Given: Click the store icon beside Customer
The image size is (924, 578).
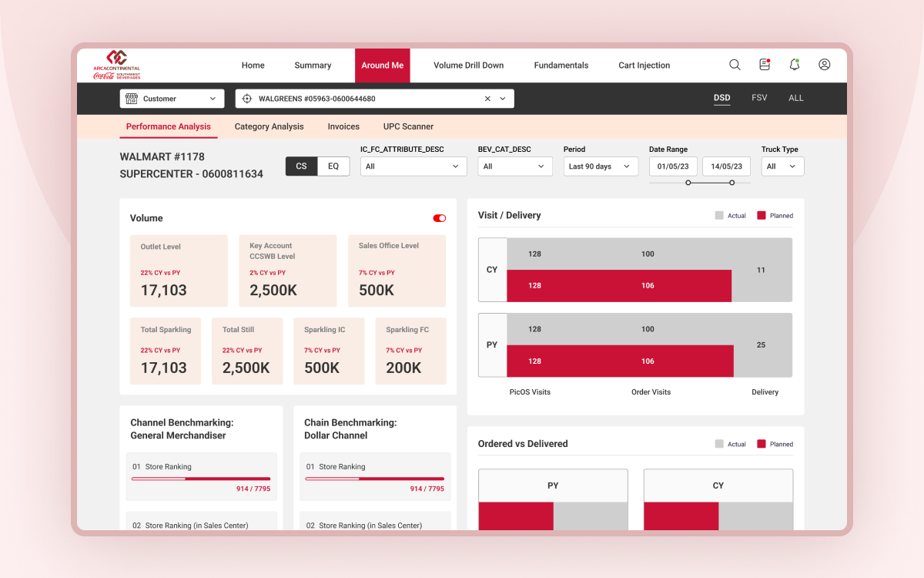Looking at the screenshot, I should 131,99.
